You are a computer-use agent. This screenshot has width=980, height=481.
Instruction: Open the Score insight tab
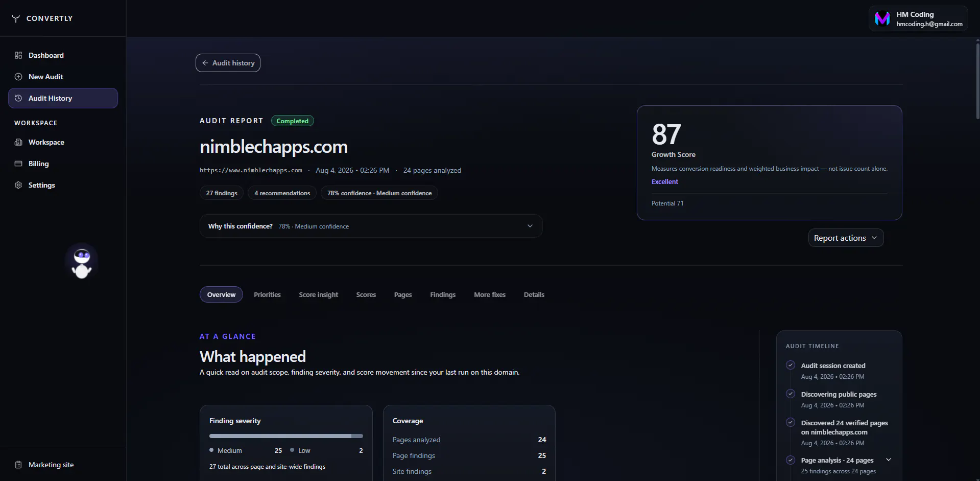point(318,294)
